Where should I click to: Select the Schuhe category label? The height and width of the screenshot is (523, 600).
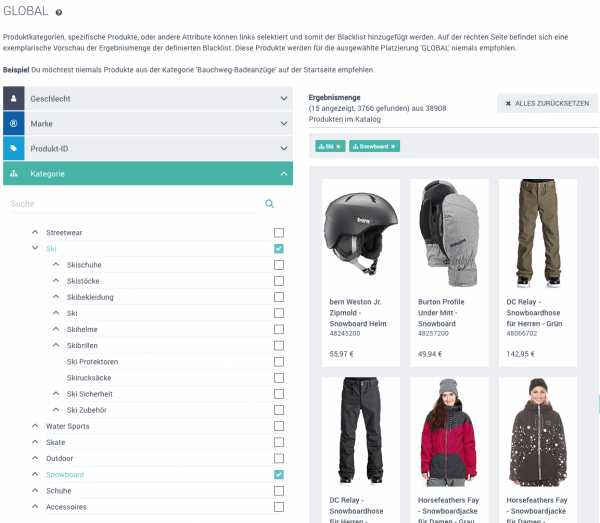coord(59,490)
